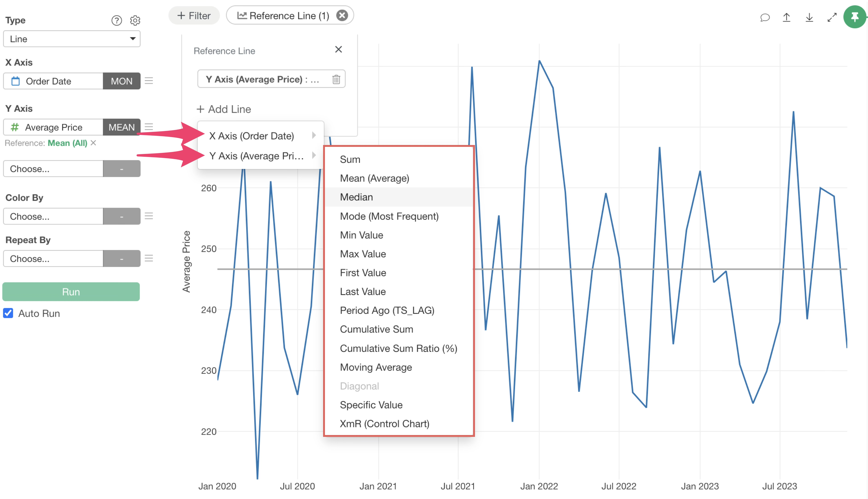Expand chart with fullscreen arrows icon
The image size is (868, 499).
point(832,17)
